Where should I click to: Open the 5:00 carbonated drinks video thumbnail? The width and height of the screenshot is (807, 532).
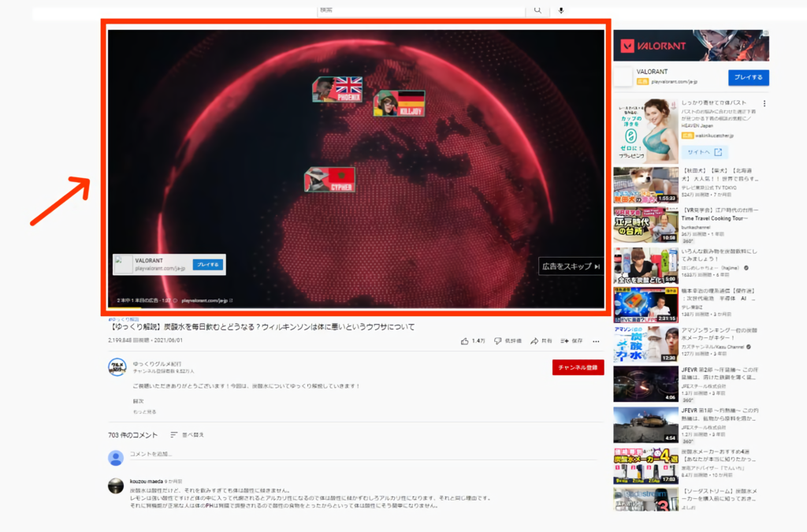(646, 266)
